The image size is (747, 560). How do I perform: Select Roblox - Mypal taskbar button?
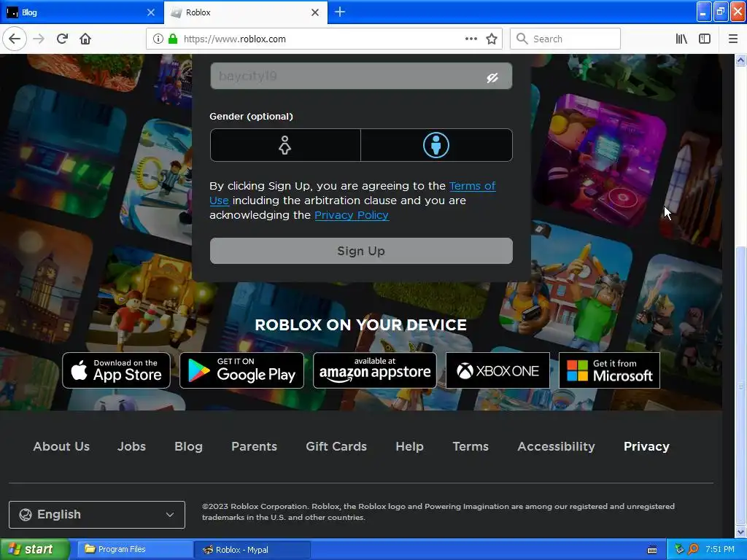coord(252,550)
